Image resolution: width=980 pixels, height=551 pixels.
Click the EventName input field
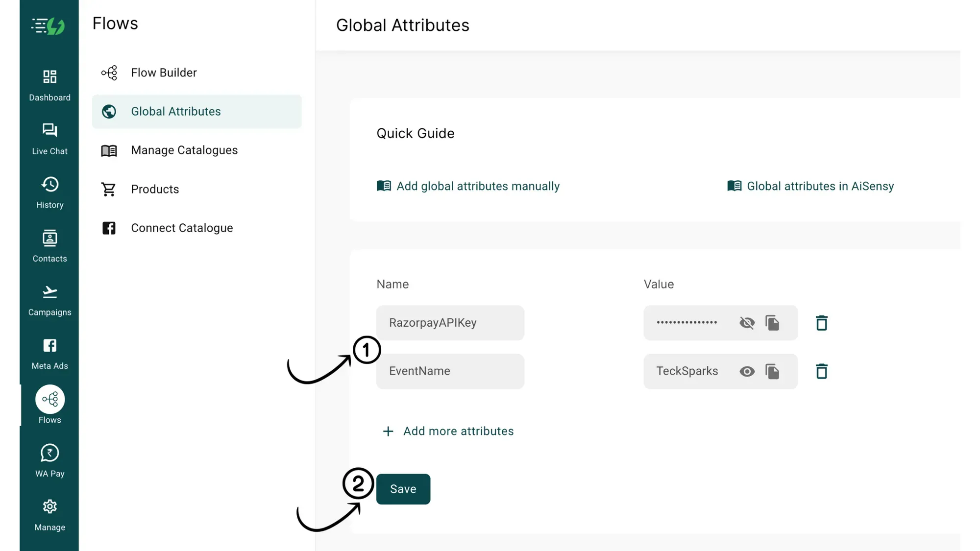[450, 371]
